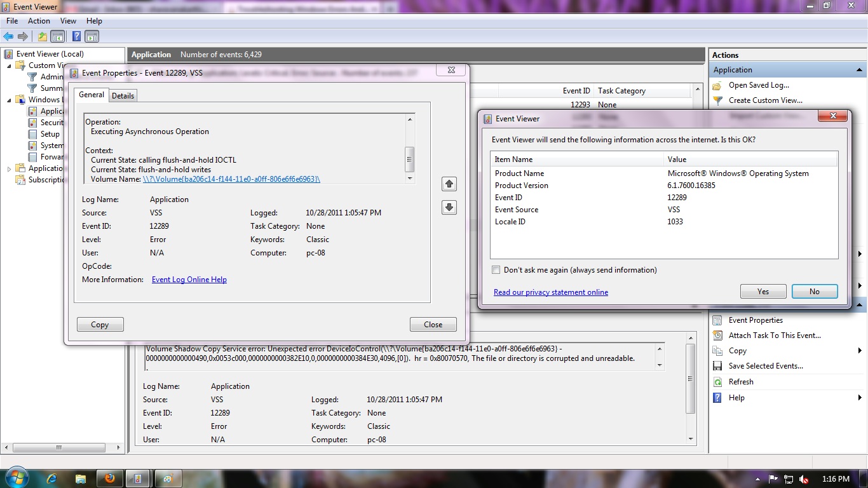The width and height of the screenshot is (868, 488).
Task: Click the up arrow button in Event Properties
Action: [x=449, y=184]
